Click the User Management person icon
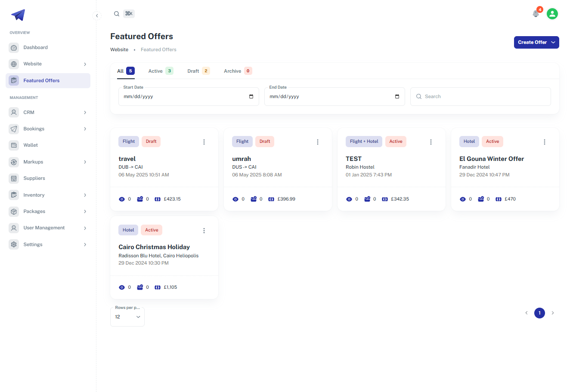Screen dimensions: 573x392 click(14, 228)
